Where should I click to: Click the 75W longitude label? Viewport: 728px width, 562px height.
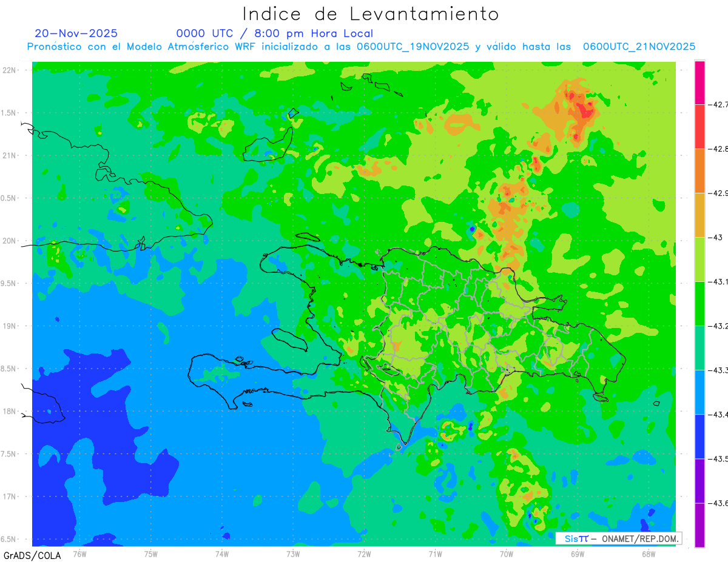click(150, 553)
